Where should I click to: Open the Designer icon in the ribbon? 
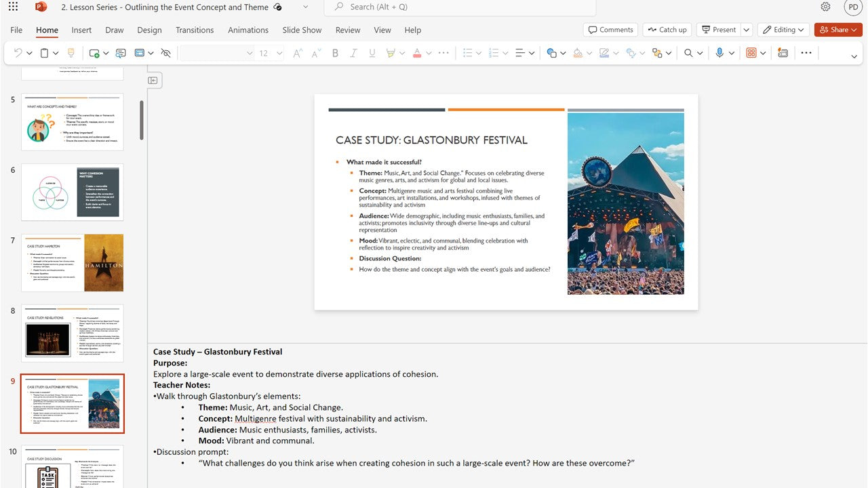[x=783, y=53]
